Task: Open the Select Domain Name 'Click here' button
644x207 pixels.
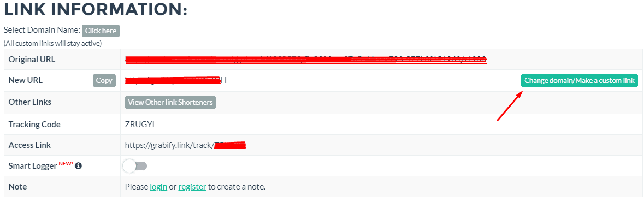Action: [x=101, y=31]
